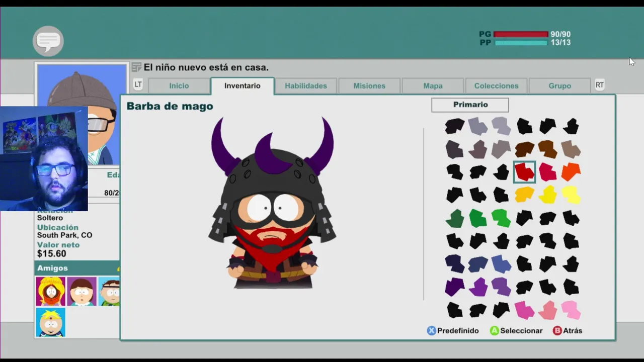Open the Mapa tab
Screen dimensions: 644x362
pos(433,86)
